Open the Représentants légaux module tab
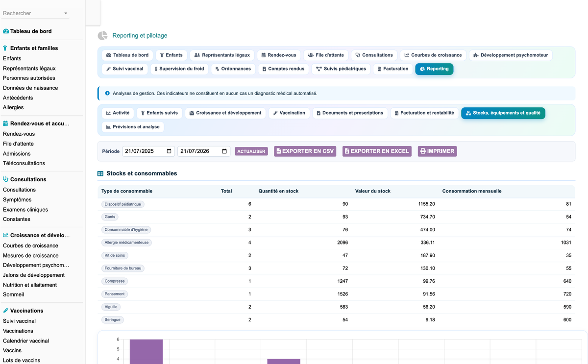The image size is (588, 364). tap(222, 55)
